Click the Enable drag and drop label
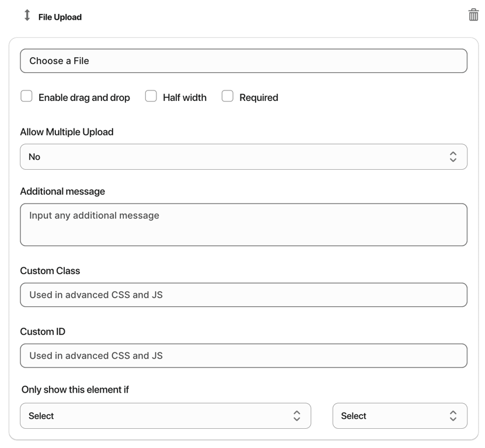Screen dimensions: 485x448 click(x=84, y=98)
